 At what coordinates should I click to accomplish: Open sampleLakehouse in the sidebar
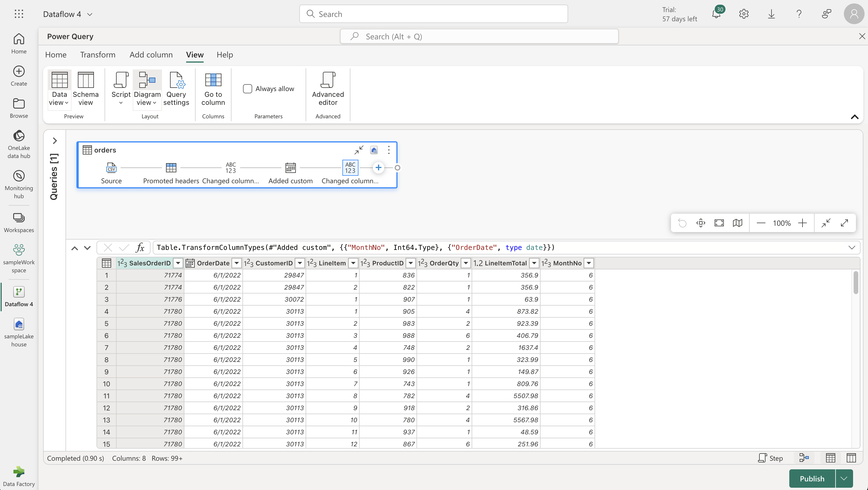(x=19, y=333)
